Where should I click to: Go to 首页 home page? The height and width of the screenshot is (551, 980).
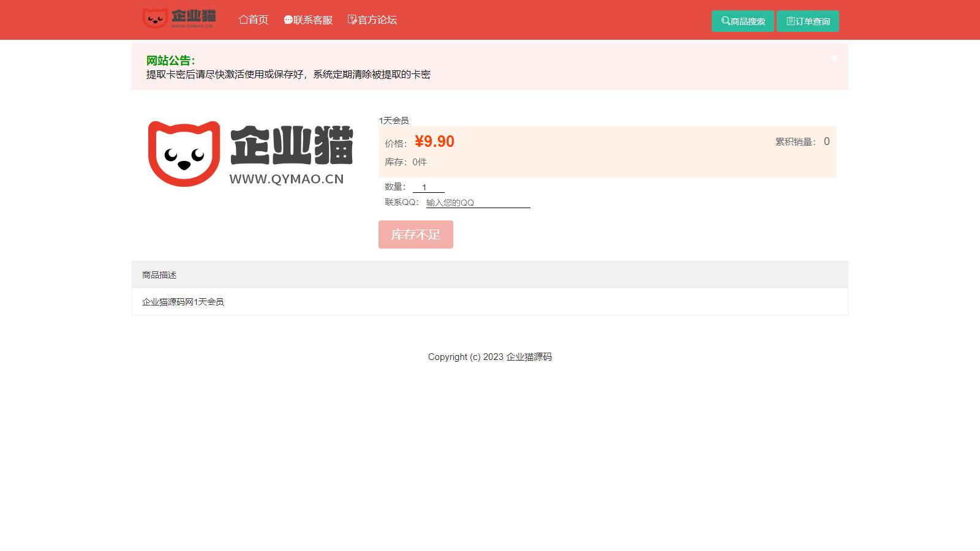(x=254, y=20)
